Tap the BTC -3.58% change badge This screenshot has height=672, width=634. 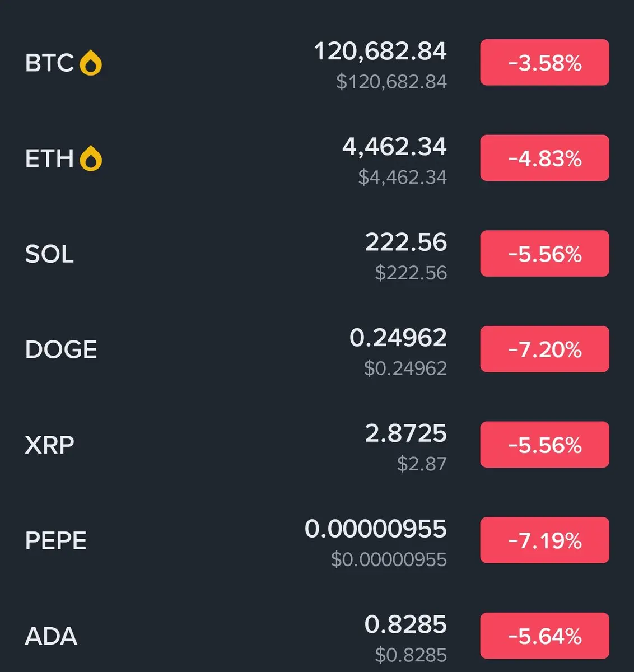point(544,63)
